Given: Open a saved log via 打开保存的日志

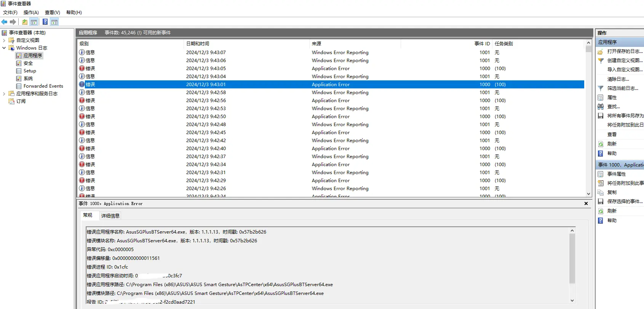Looking at the screenshot, I should pos(624,51).
